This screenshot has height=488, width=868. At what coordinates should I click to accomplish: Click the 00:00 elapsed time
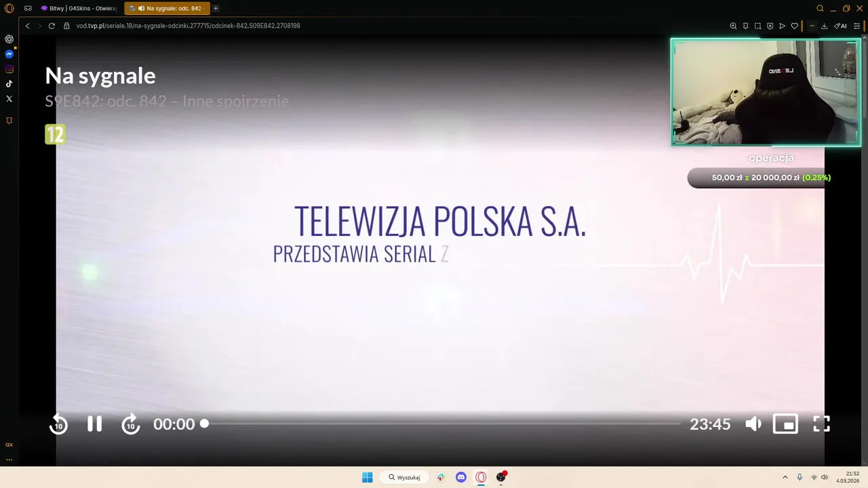174,424
